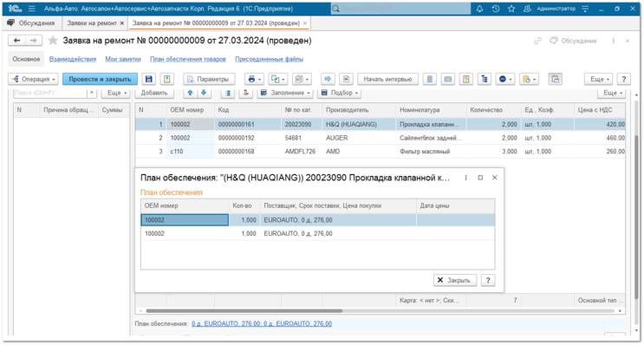The width and height of the screenshot is (644, 345).
Task: Click Добавить to add a row
Action: coord(154,93)
